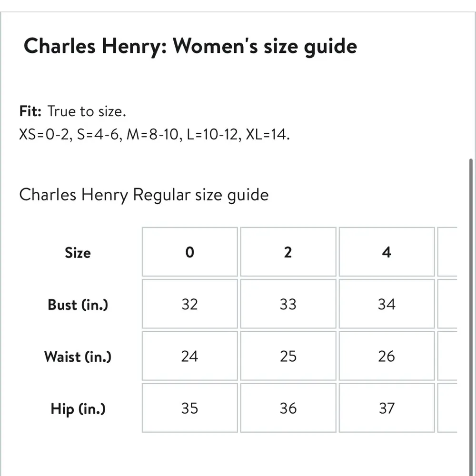Screen dimensions: 476x476
Task: Click the Charles Henry Regular size guide heading
Action: tap(144, 195)
